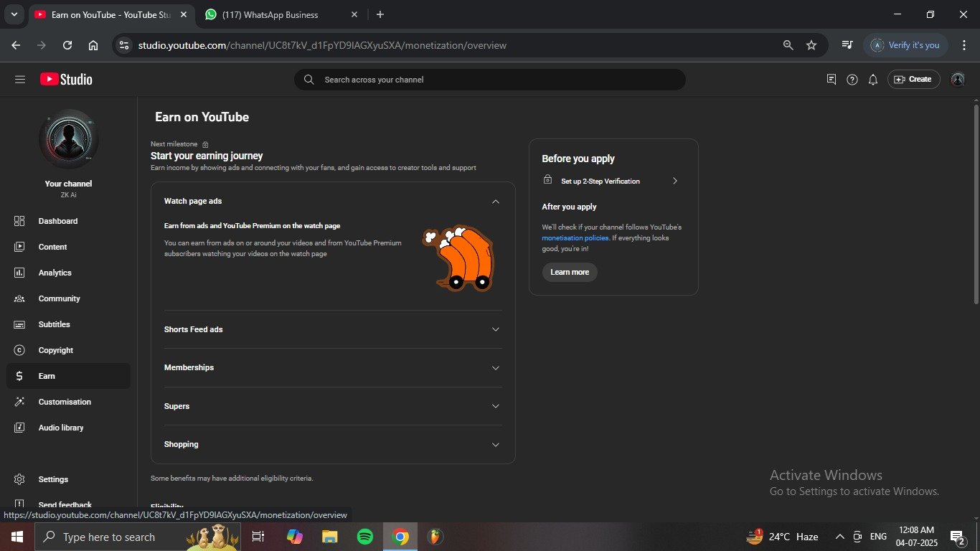Click the site information icon in address bar
The height and width of the screenshot is (551, 980).
pyautogui.click(x=124, y=45)
